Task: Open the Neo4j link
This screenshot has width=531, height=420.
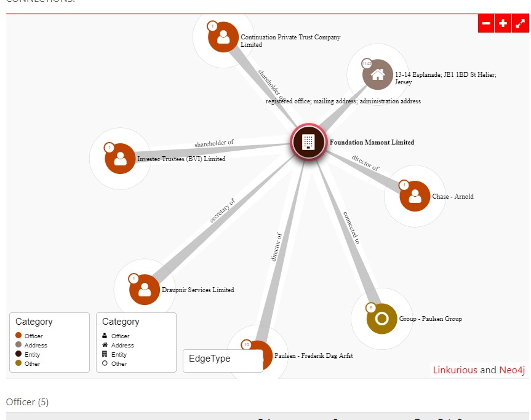Action: coord(512,370)
